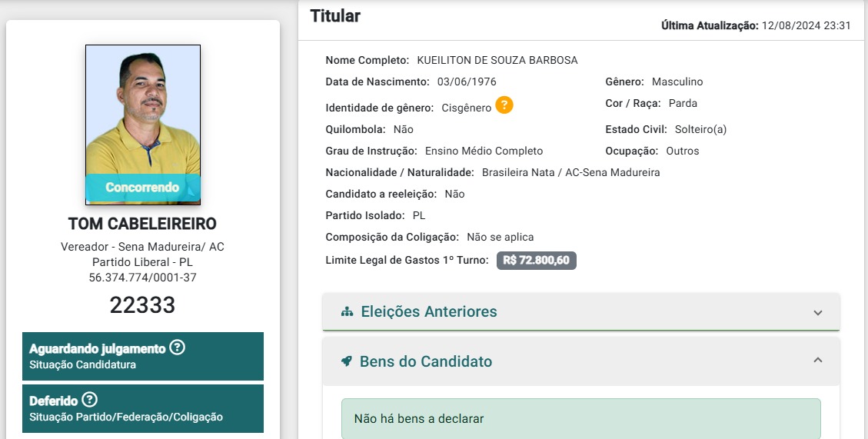Click the Concorrendo status banner on photo
Screen dimensions: 868x439
143,188
